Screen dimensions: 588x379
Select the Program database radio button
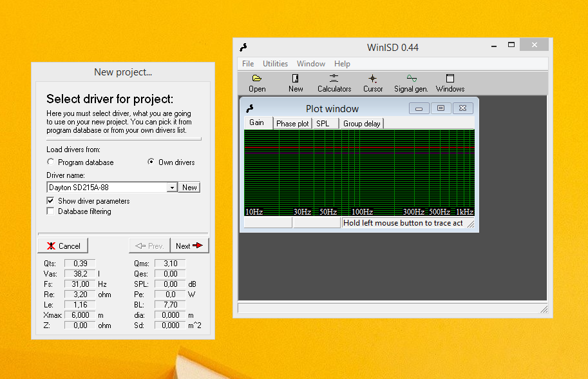(51, 162)
